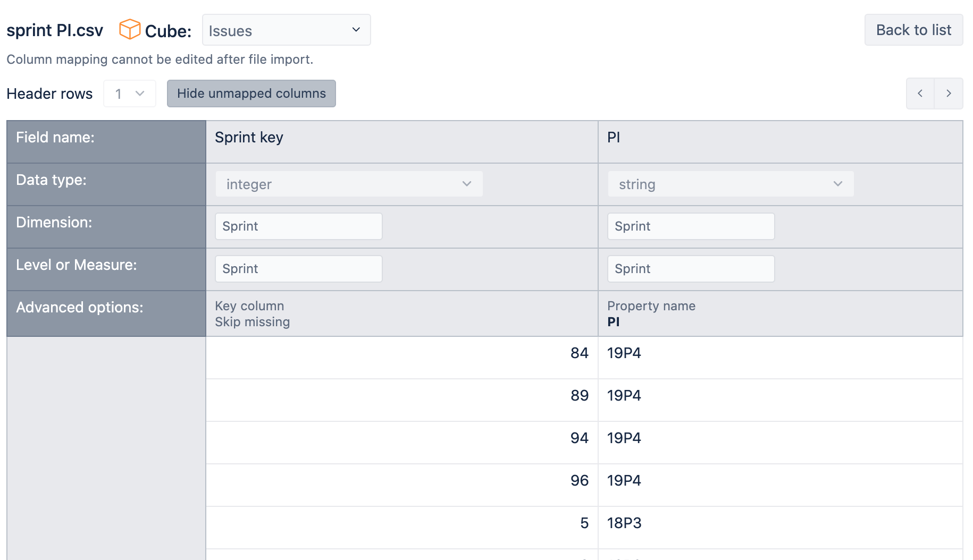Select the cell with value 89

click(402, 400)
